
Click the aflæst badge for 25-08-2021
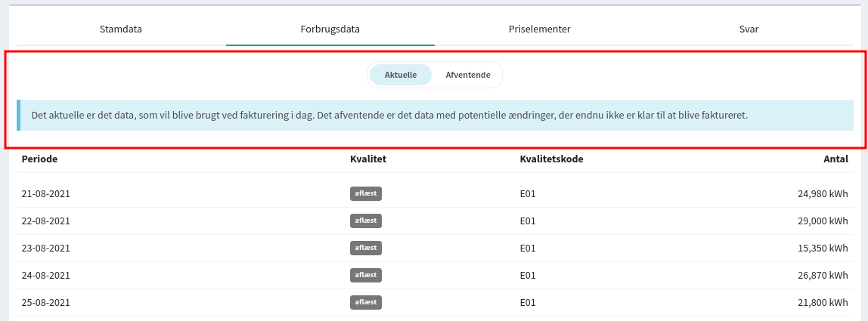point(366,303)
